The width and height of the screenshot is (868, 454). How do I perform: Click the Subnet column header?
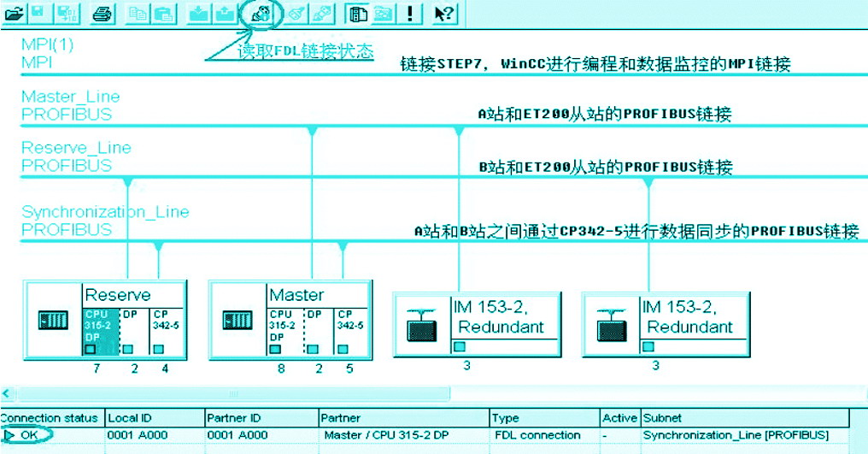(x=745, y=418)
